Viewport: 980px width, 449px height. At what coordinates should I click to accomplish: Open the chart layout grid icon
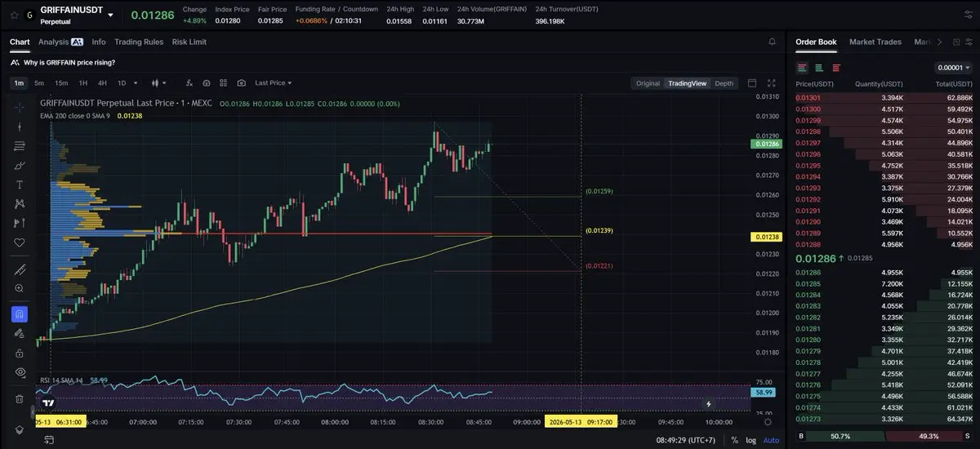click(x=223, y=83)
